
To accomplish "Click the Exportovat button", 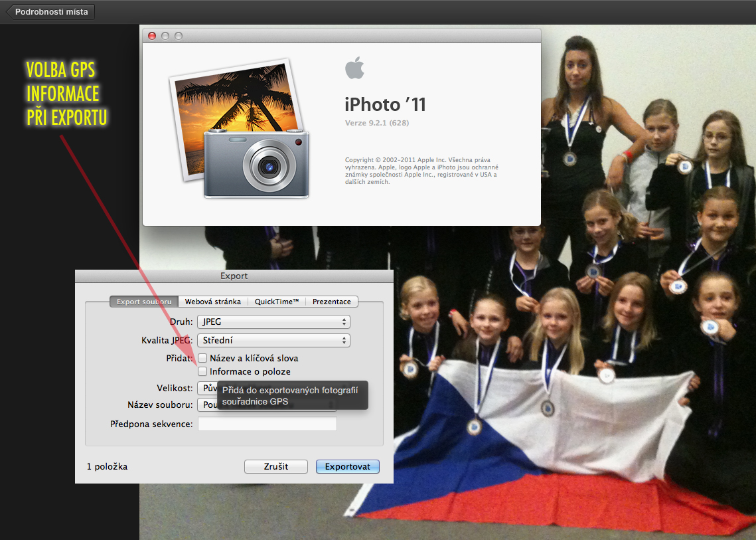I will coord(347,466).
